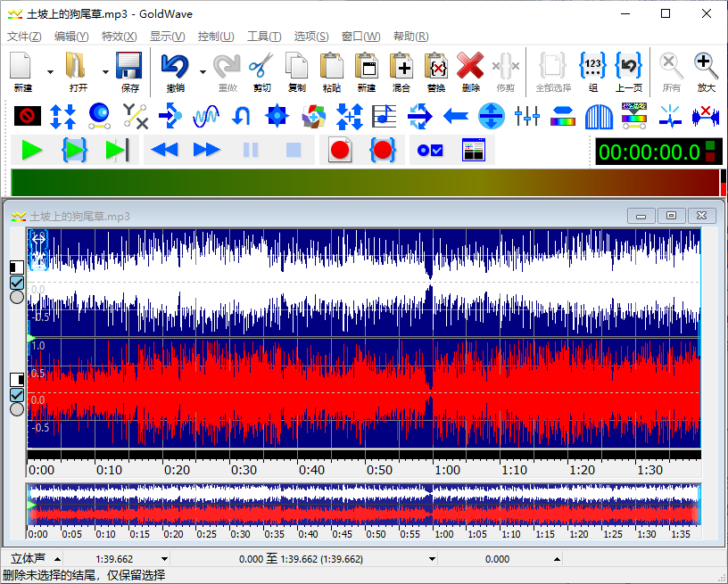
Task: Open the 工具(T) tools menu
Action: [x=263, y=37]
